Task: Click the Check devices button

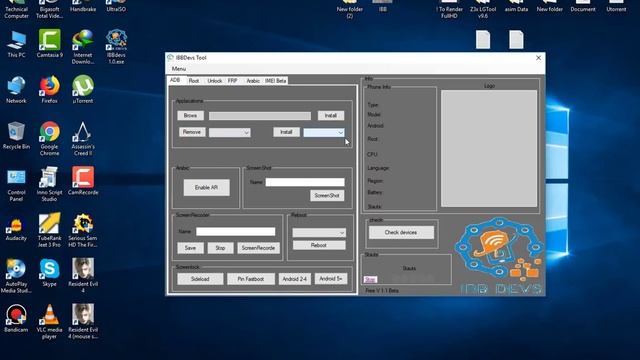Action: (x=401, y=232)
